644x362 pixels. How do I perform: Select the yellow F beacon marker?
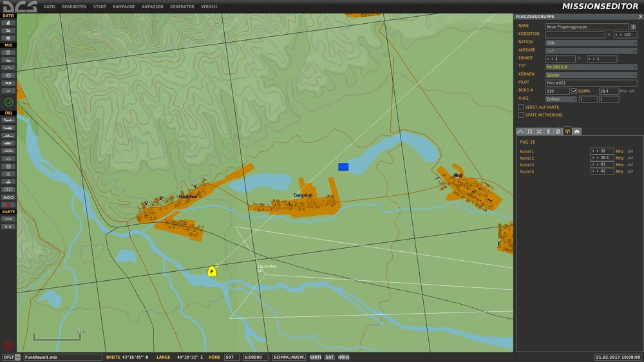(211, 271)
